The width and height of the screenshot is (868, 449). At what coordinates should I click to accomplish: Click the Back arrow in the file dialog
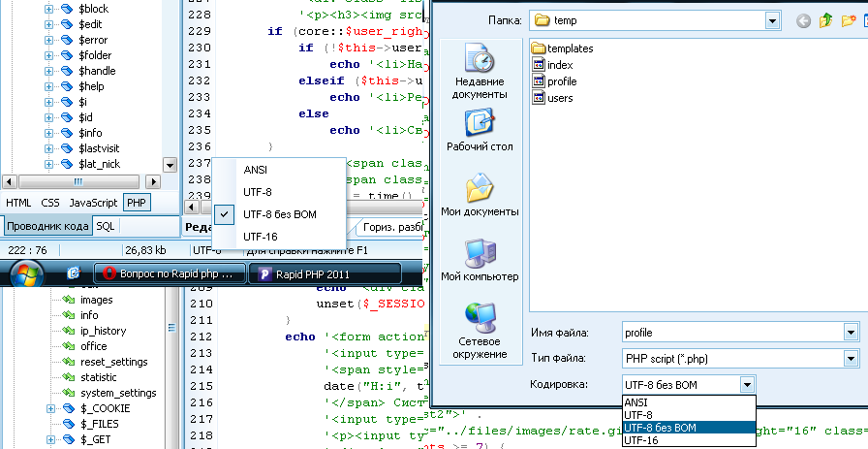click(803, 20)
